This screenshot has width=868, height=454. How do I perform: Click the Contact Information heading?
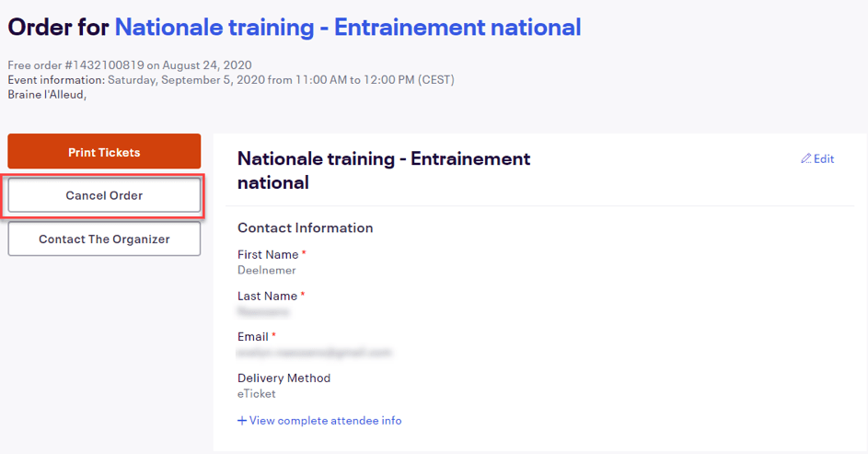click(305, 227)
